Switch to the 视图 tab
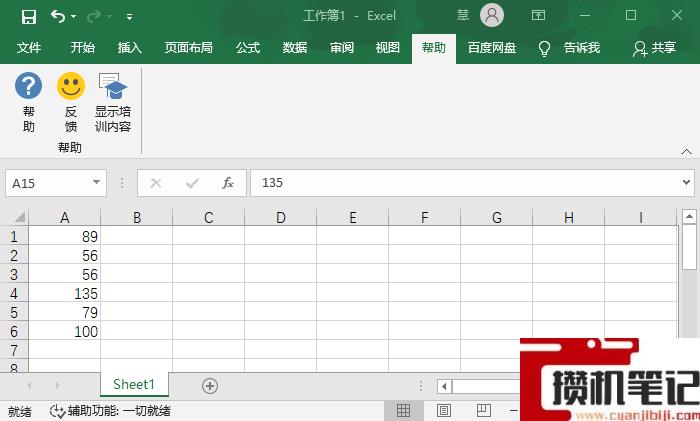This screenshot has width=700, height=421. tap(388, 47)
